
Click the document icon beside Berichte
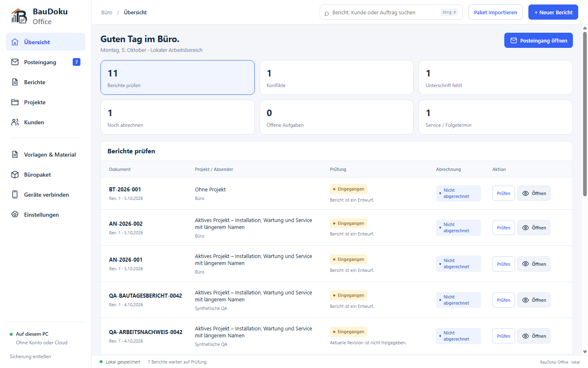click(x=15, y=82)
